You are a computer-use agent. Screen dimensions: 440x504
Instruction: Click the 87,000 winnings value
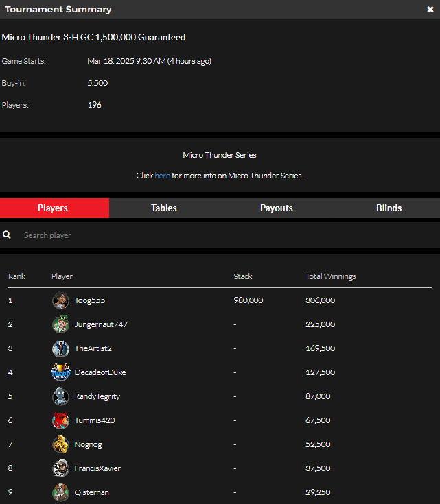coord(318,396)
